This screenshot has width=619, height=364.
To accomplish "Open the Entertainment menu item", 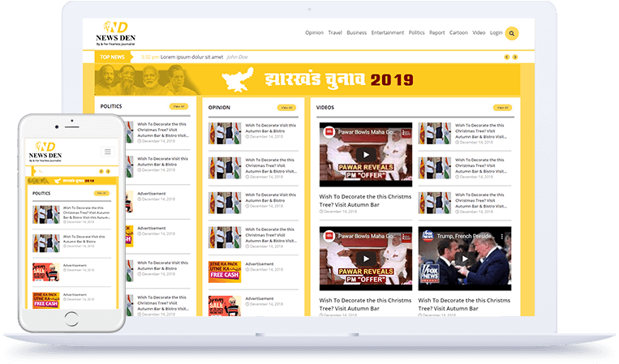I will click(388, 32).
